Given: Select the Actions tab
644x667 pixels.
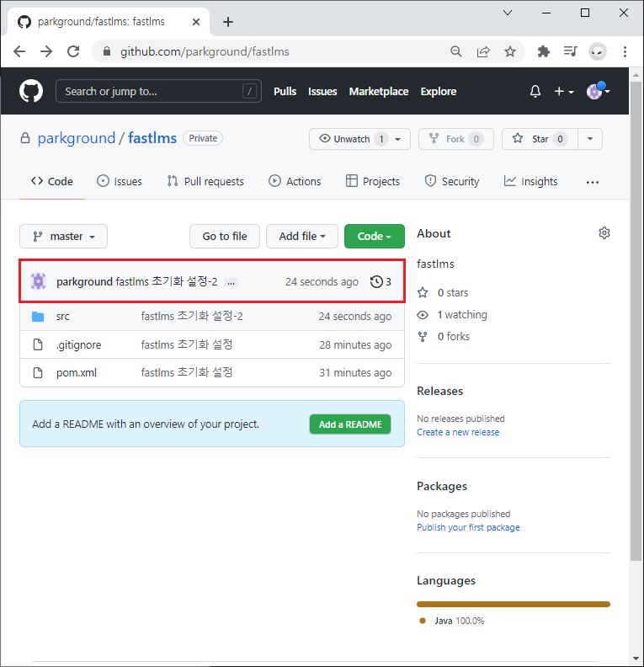Looking at the screenshot, I should point(295,181).
